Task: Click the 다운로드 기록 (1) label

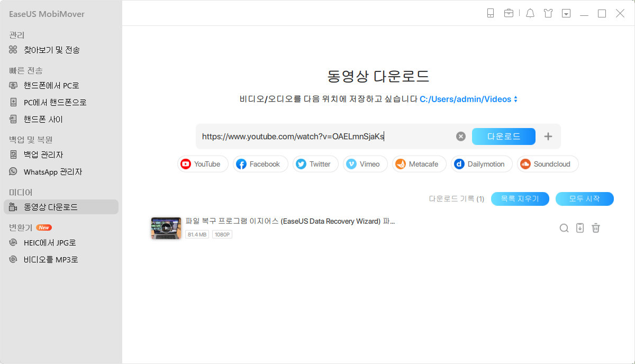Action: (x=457, y=199)
